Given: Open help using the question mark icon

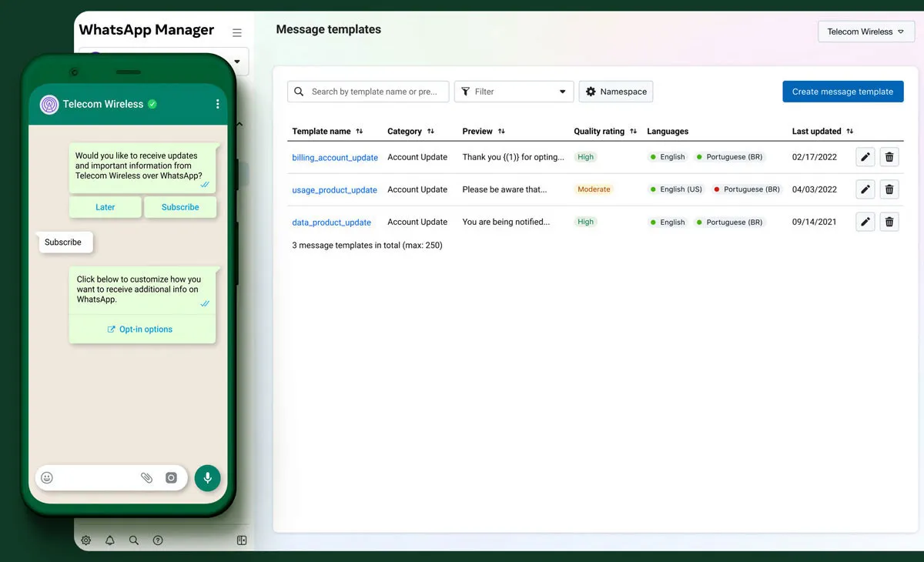Looking at the screenshot, I should (157, 540).
